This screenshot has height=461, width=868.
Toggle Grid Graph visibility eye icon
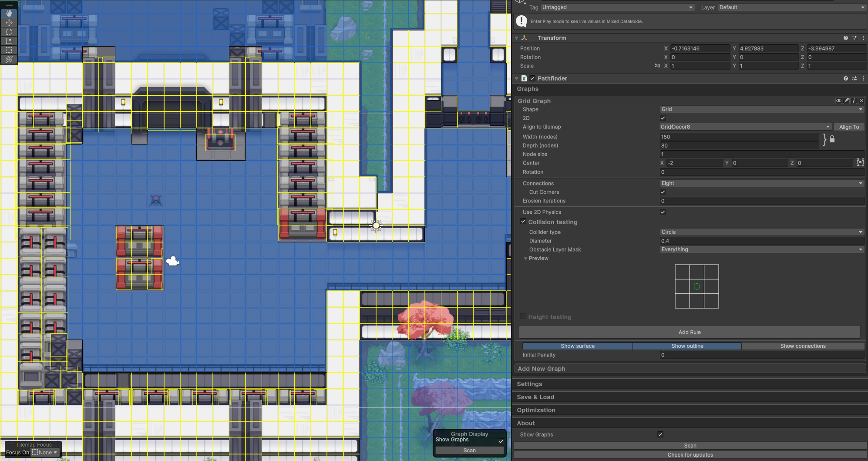[x=838, y=101]
